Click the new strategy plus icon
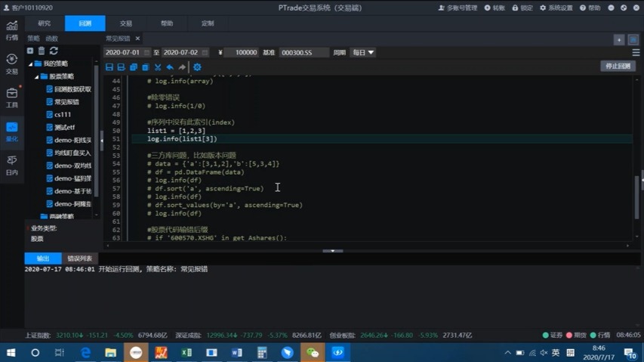The width and height of the screenshot is (644, 362). [30, 51]
